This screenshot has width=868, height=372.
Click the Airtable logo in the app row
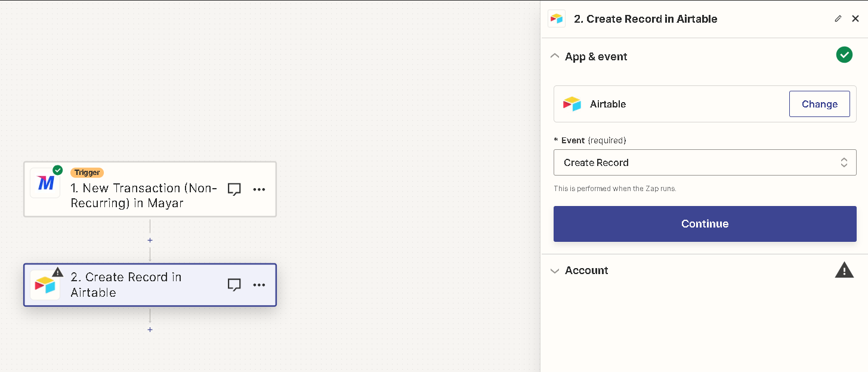click(572, 104)
